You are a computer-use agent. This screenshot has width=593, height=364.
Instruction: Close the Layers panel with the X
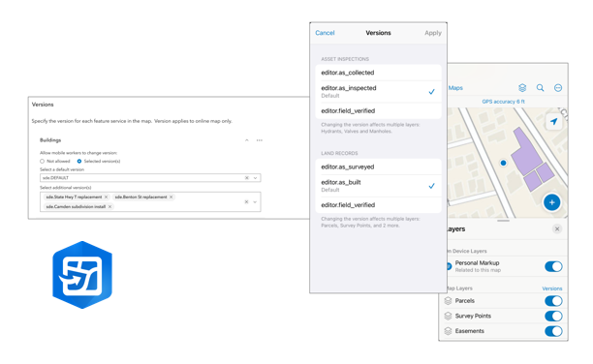(557, 228)
